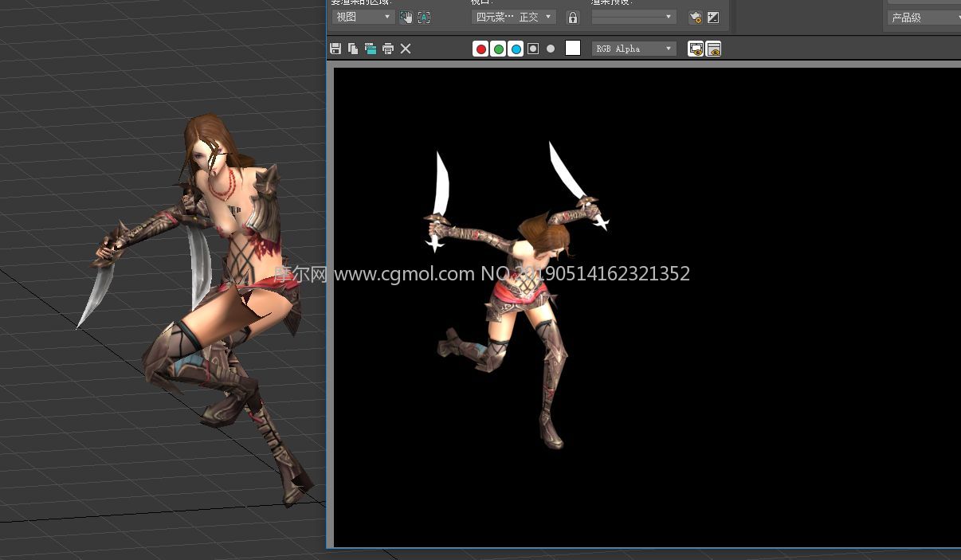The image size is (961, 560).
Task: Open the Environment and Effects exposure icon
Action: click(713, 17)
